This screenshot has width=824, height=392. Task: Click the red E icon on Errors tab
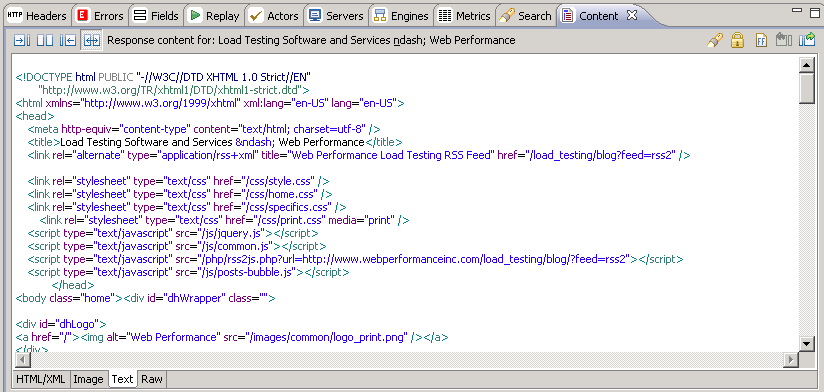[82, 15]
